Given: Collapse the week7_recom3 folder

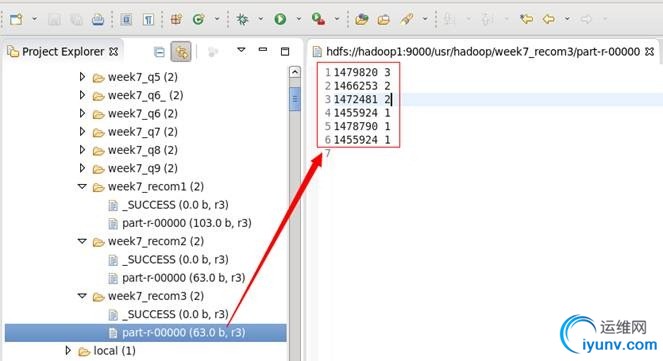Looking at the screenshot, I should (82, 296).
